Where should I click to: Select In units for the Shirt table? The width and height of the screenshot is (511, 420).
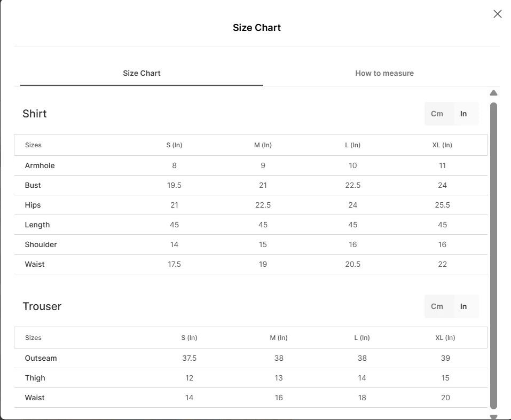coord(463,114)
